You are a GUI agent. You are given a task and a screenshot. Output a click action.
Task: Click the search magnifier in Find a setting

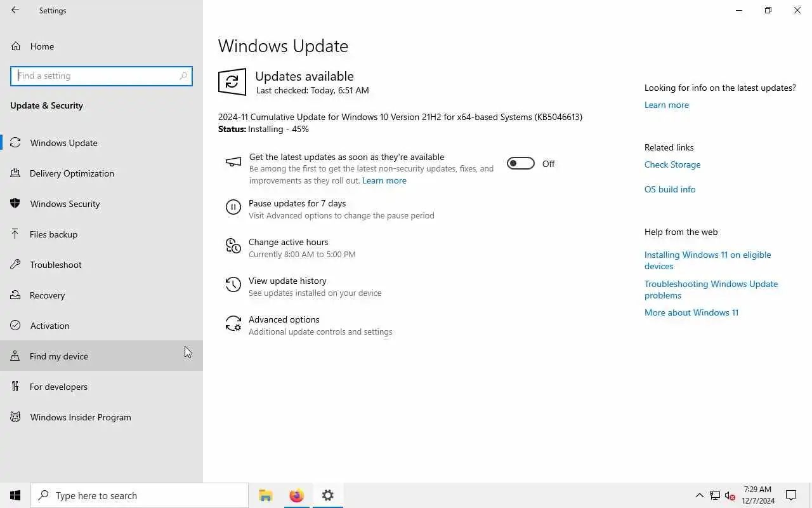coord(183,76)
